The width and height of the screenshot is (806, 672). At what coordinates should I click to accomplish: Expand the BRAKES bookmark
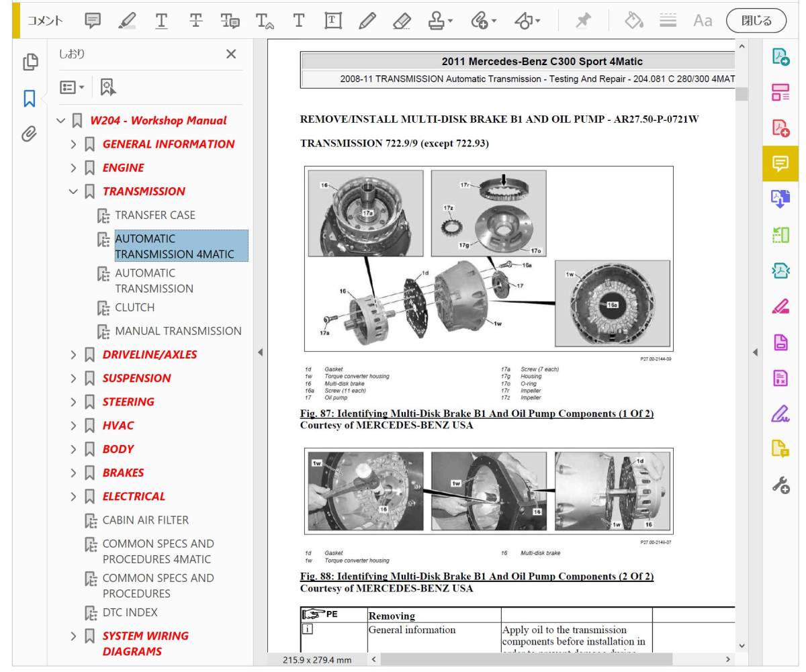73,473
